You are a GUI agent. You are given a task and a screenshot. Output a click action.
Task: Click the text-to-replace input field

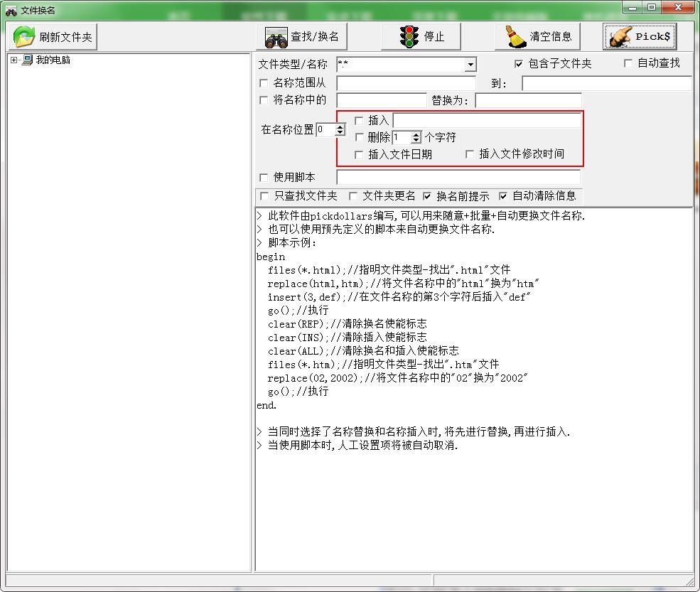[x=382, y=100]
